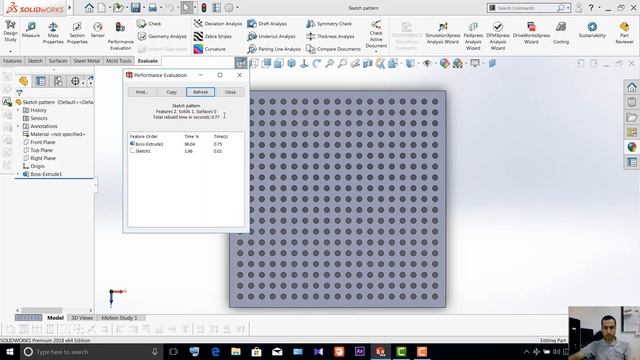Launch Performance Evaluation from the ribbon

click(x=120, y=36)
